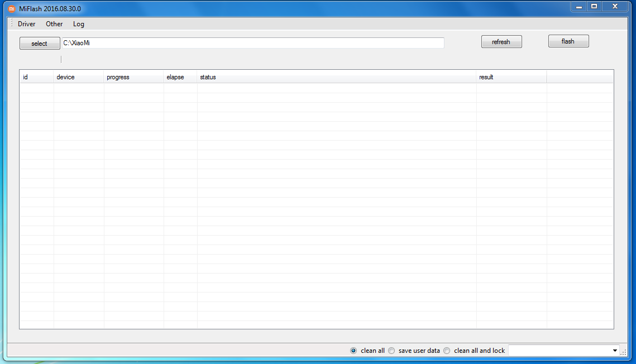Sort by the device column header
This screenshot has width=636, height=364.
point(78,77)
